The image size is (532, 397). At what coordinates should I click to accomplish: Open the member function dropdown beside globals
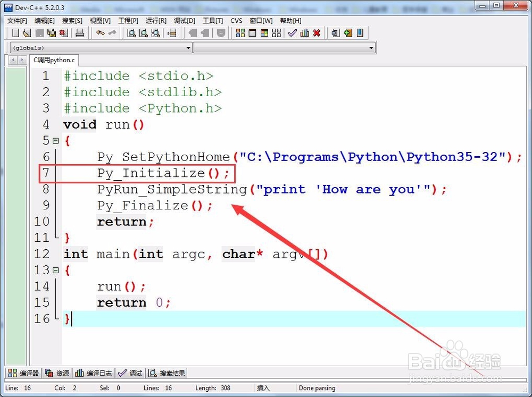372,47
